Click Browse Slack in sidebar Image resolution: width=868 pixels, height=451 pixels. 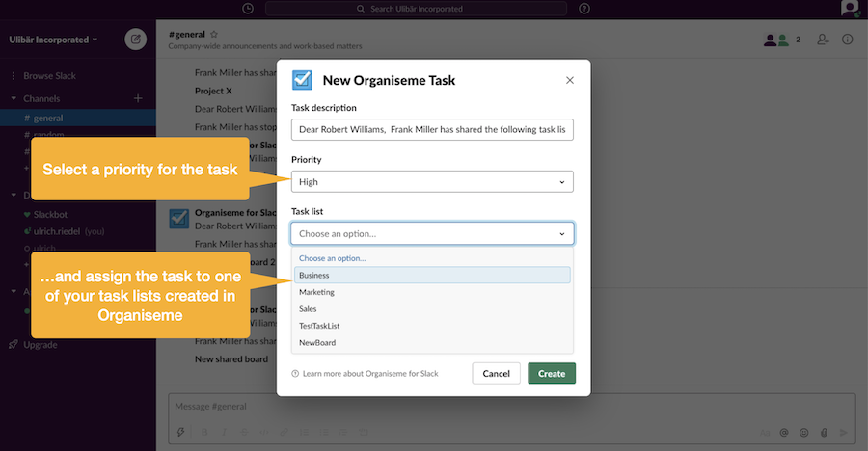(49, 76)
